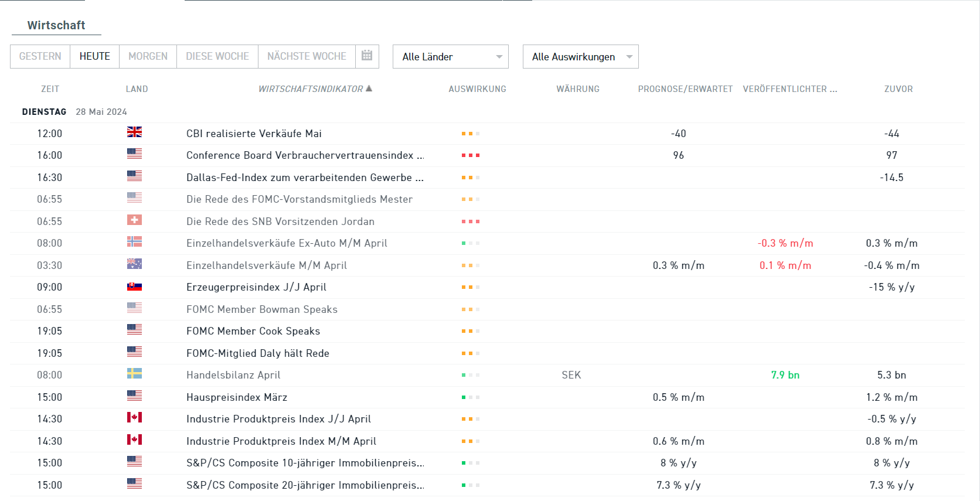Click Swiss flag beside SNB Vorsitzenden Jordan

(134, 220)
